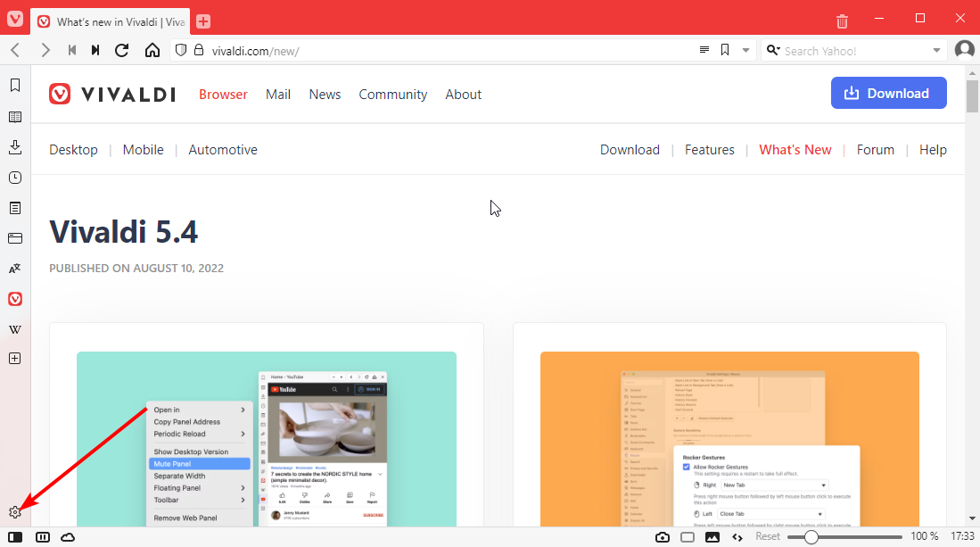980x547 pixels.
Task: Click the status bar clock showing 17:33
Action: 962,536
